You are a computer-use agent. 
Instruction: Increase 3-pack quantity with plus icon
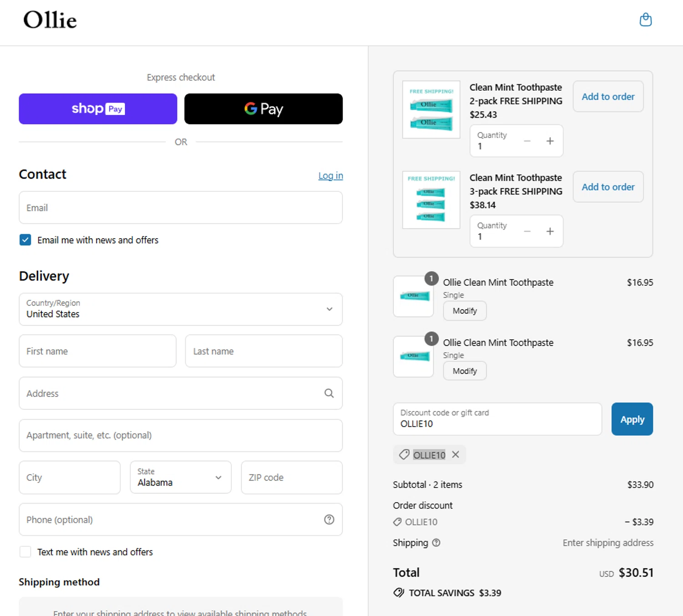(x=550, y=231)
